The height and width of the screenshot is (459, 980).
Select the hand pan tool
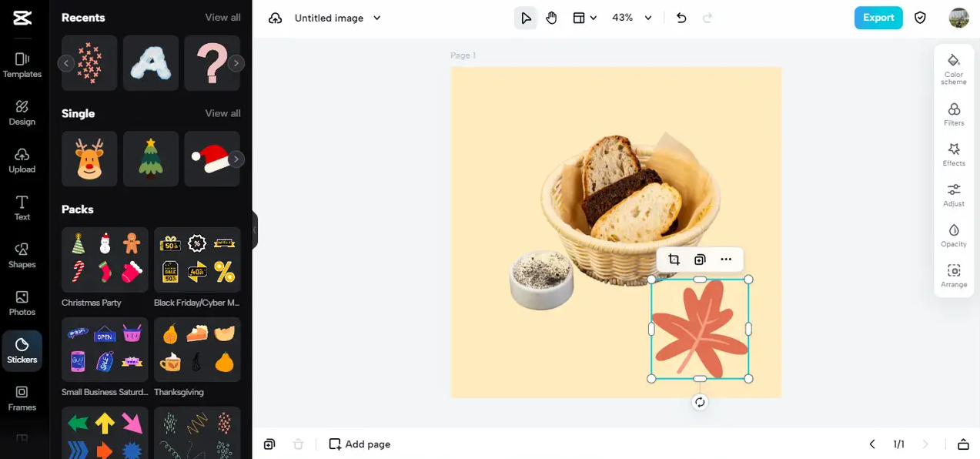click(x=551, y=18)
